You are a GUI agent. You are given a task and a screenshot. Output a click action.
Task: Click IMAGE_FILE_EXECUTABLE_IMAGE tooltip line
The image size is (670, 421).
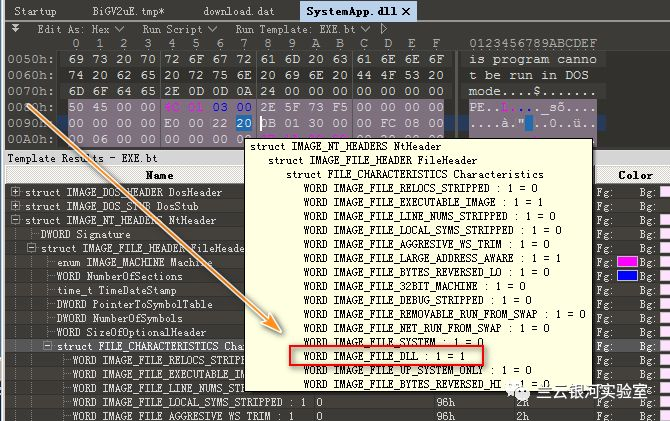pos(423,202)
